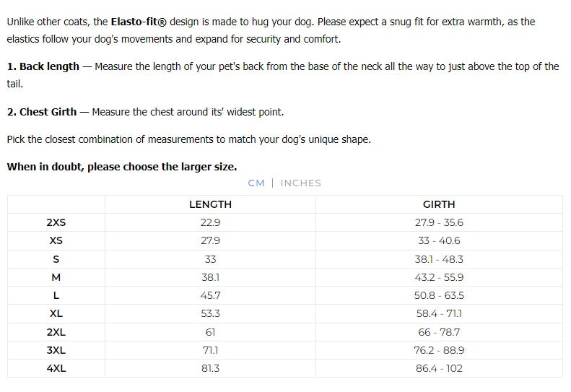
Task: Select the L size row label
Action: 56,295
